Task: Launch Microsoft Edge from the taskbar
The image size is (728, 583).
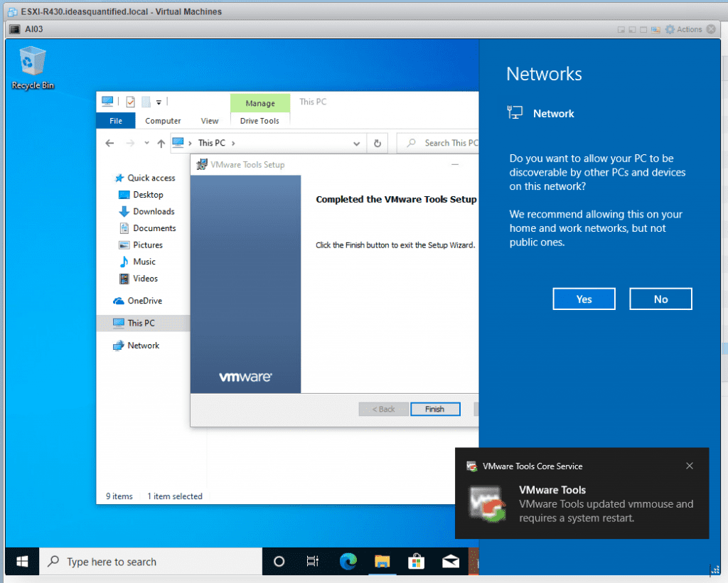Action: click(348, 562)
